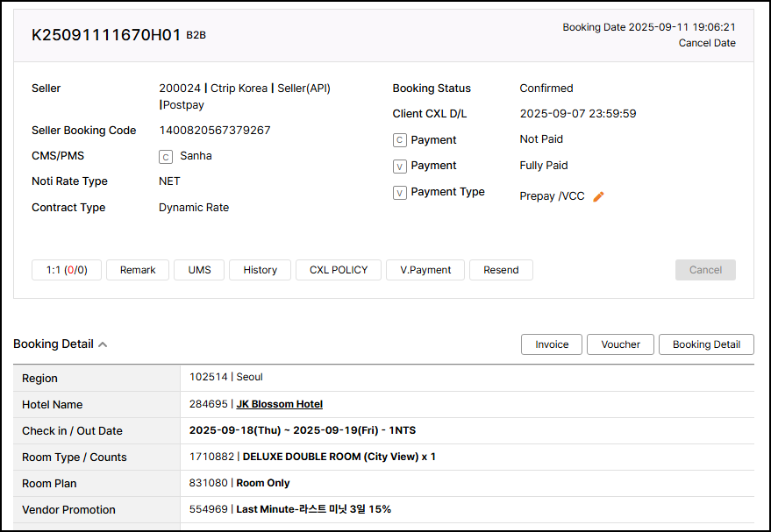Screen dimensions: 771x532
Task: Click the Prepay /VCC payment type text
Action: tap(552, 196)
